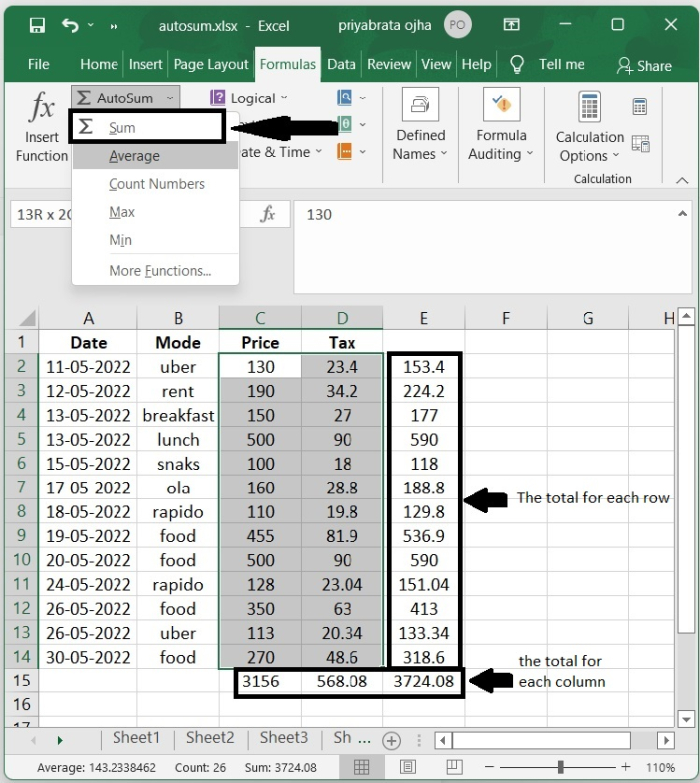Switch to Sheet2 tab
The height and width of the screenshot is (783, 700).
coord(209,738)
